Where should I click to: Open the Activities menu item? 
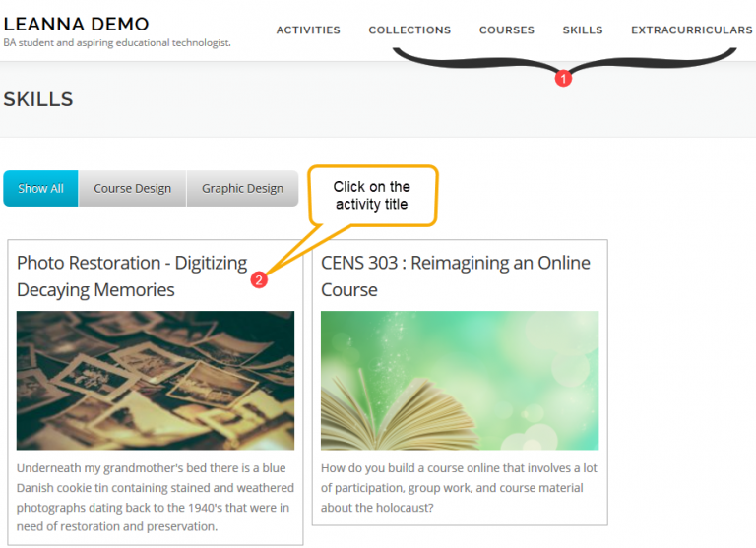tap(308, 30)
